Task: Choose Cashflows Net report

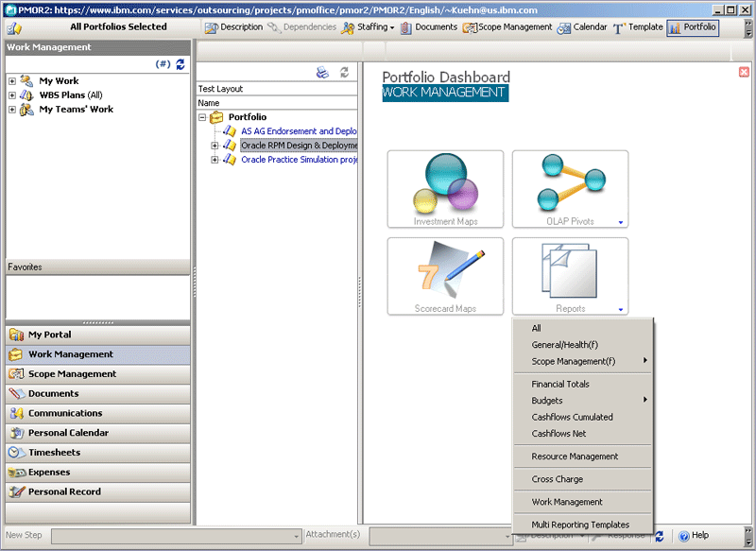Action: pyautogui.click(x=582, y=434)
